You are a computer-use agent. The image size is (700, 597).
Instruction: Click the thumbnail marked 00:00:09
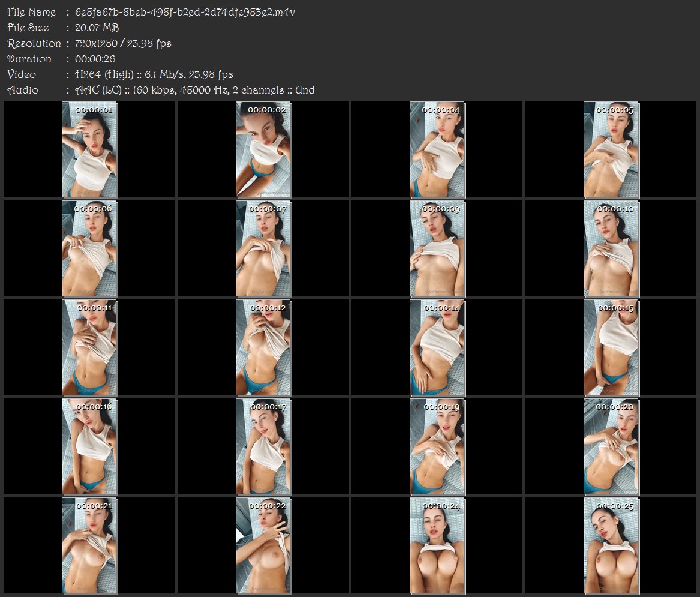click(x=437, y=249)
